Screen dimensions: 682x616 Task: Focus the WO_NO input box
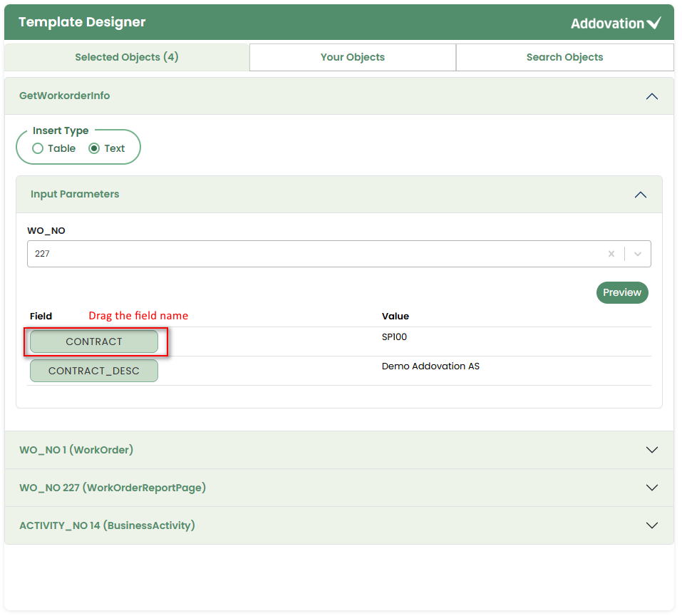(314, 254)
